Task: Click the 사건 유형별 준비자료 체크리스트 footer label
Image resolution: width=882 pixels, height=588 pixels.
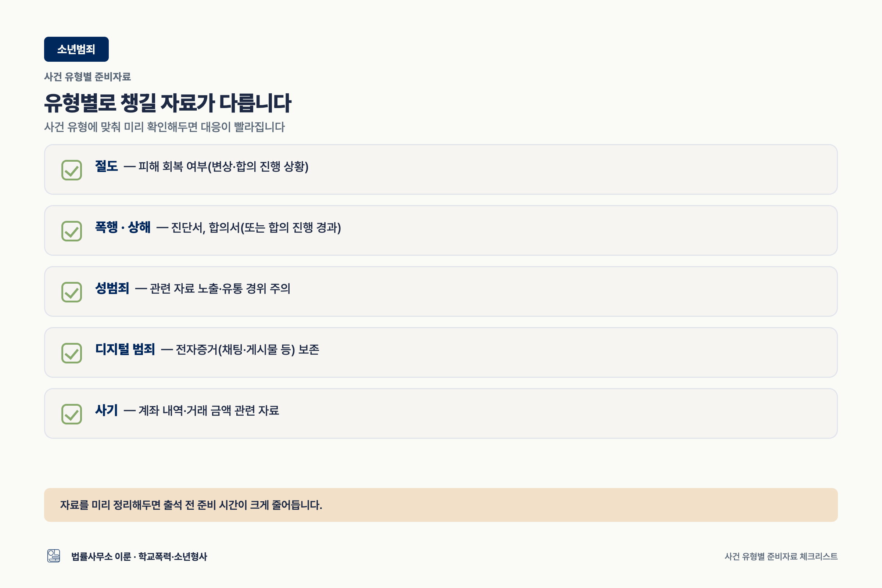Action: 781,556
